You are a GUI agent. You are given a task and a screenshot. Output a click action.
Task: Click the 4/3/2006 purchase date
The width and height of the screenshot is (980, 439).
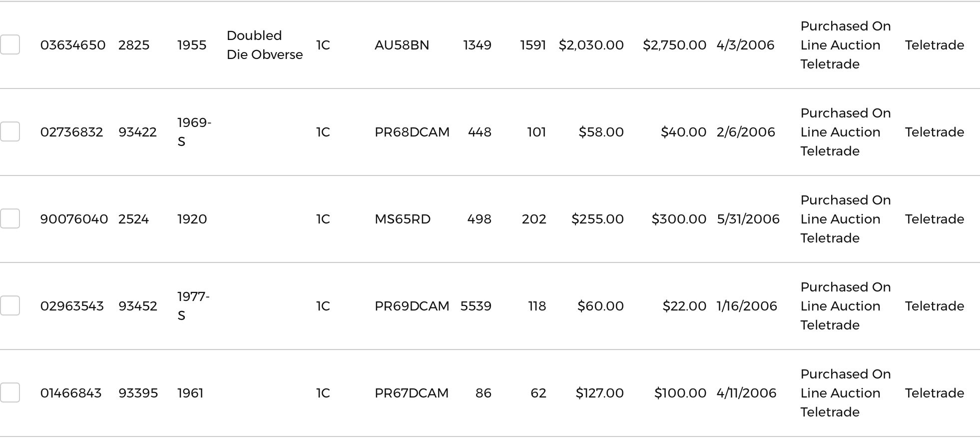point(745,45)
